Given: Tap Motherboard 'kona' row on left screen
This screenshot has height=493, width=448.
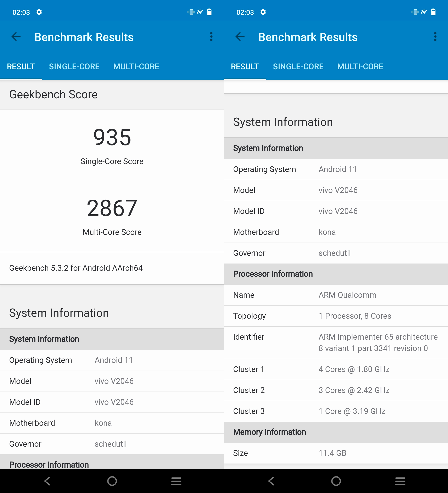Looking at the screenshot, I should (112, 423).
